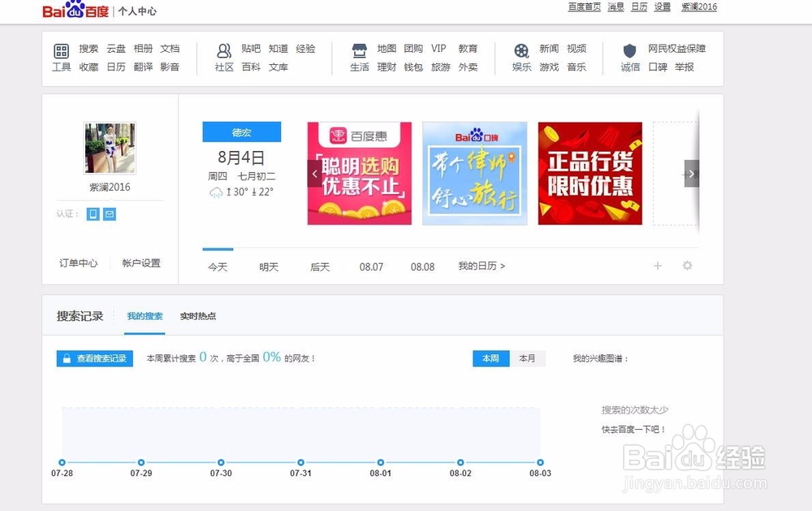Open the 工具 tools grid icon
This screenshot has height=511, width=812.
(61, 51)
